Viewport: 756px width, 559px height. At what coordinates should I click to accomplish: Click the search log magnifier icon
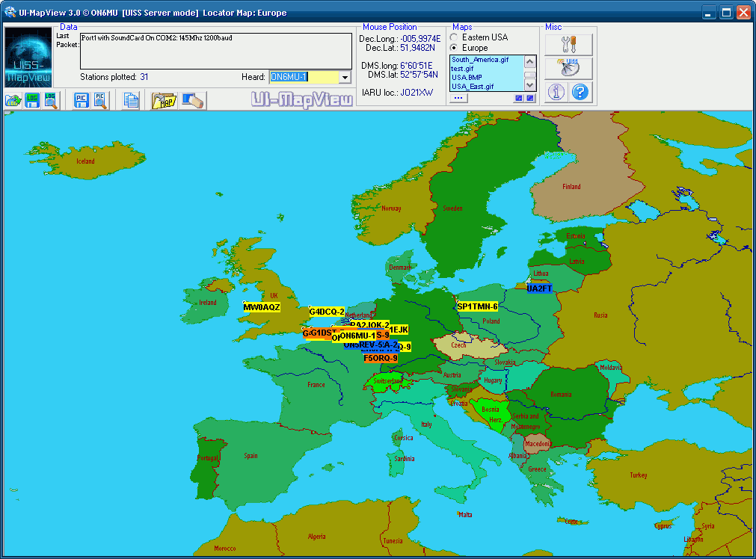click(x=51, y=101)
